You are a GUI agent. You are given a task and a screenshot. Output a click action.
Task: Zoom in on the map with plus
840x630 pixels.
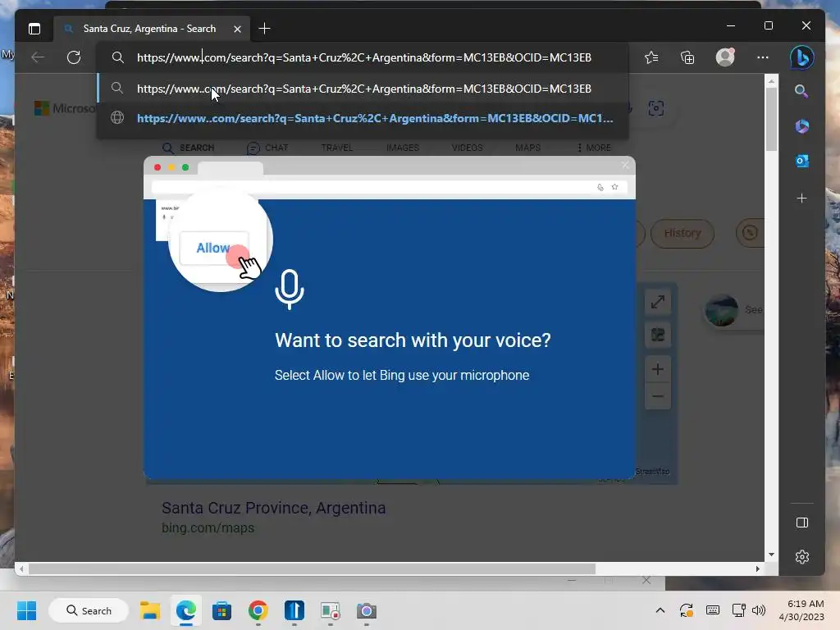(x=658, y=369)
